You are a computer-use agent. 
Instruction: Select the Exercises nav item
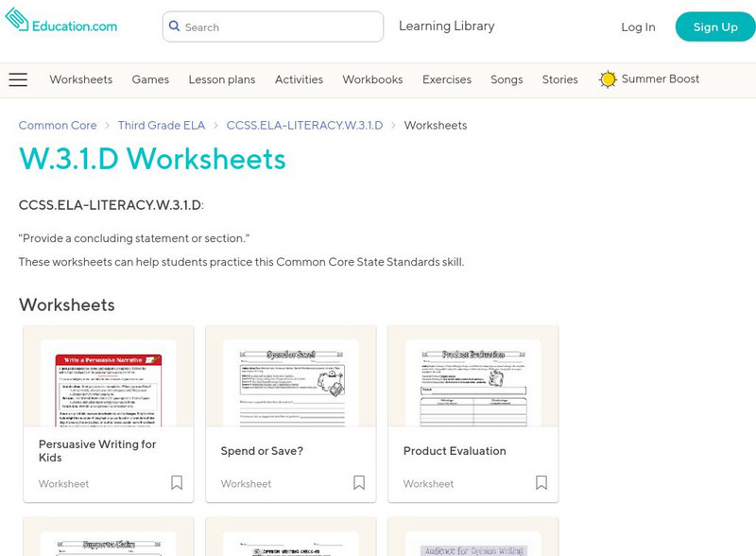[446, 79]
